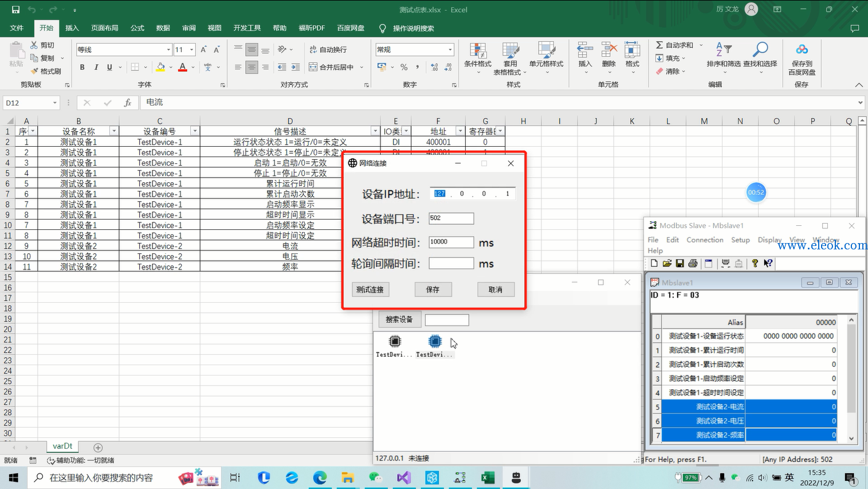Open the 文件 ribbon tab
The width and height of the screenshot is (868, 489).
coord(17,28)
